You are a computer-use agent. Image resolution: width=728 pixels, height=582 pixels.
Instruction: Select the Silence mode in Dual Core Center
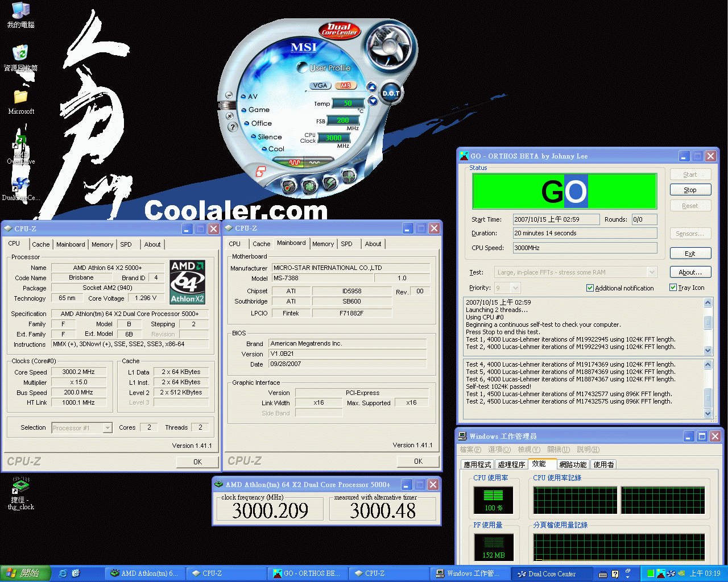(266, 137)
